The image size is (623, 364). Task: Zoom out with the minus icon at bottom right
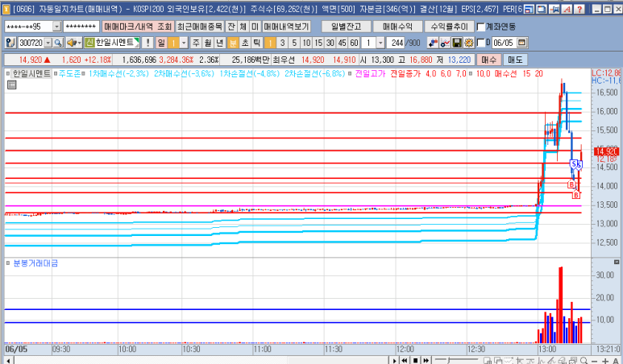[x=595, y=361]
